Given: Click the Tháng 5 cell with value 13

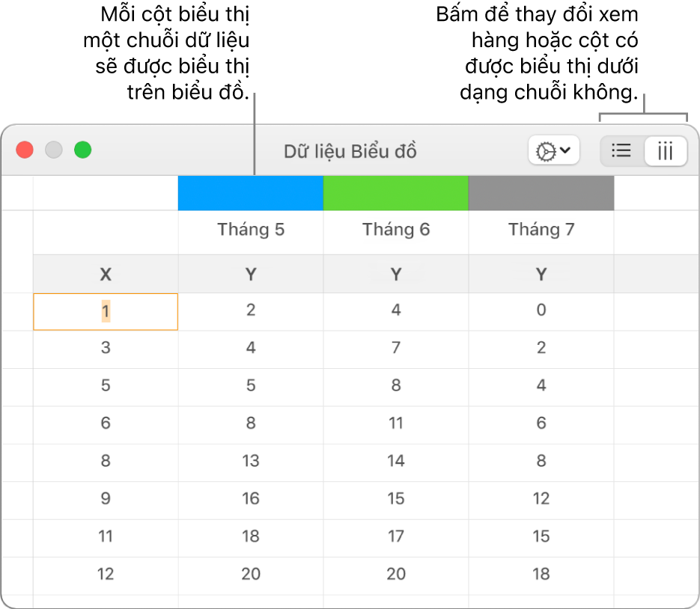Looking at the screenshot, I should pos(251,461).
